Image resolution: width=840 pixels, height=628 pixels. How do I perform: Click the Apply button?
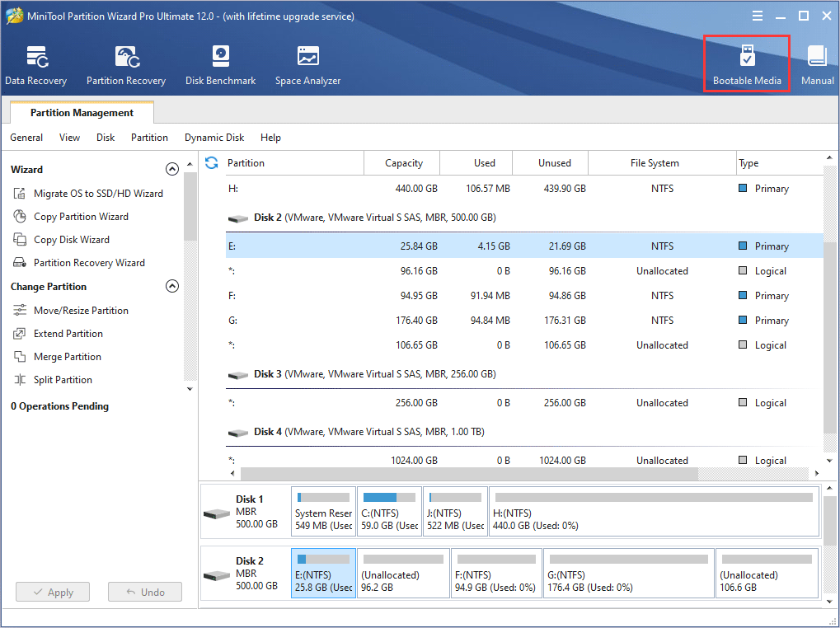(53, 592)
